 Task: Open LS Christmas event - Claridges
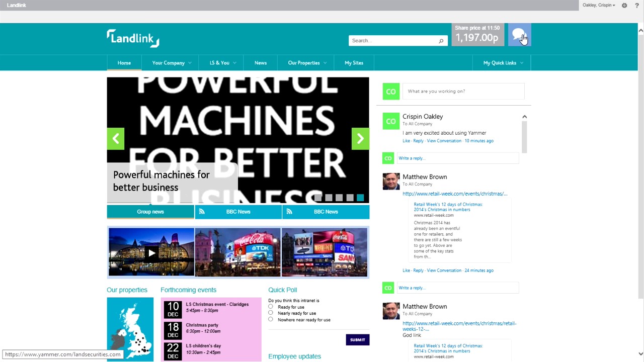click(217, 304)
